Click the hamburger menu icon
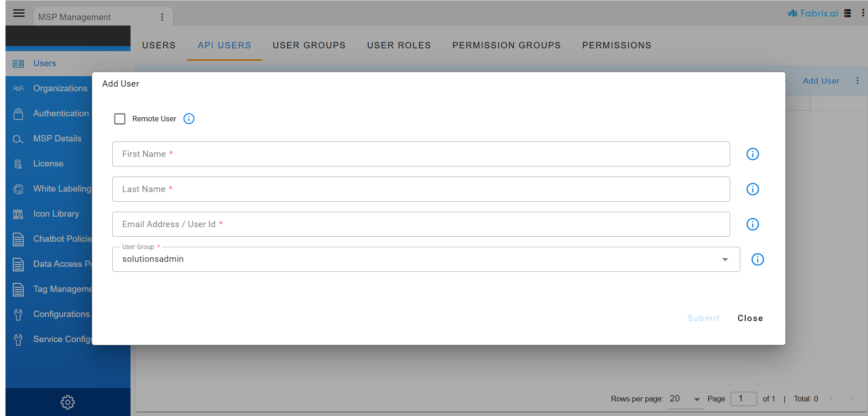This screenshot has height=416, width=868. [x=19, y=13]
